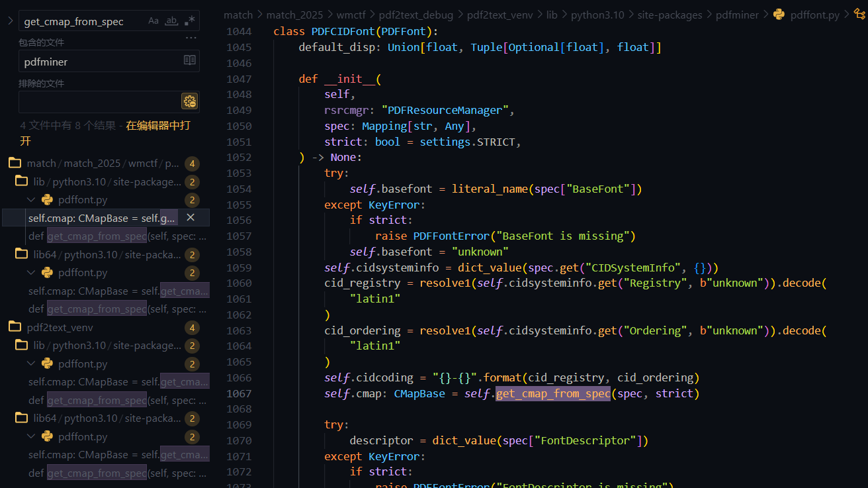Toggle Match Whole Word option

point(171,21)
